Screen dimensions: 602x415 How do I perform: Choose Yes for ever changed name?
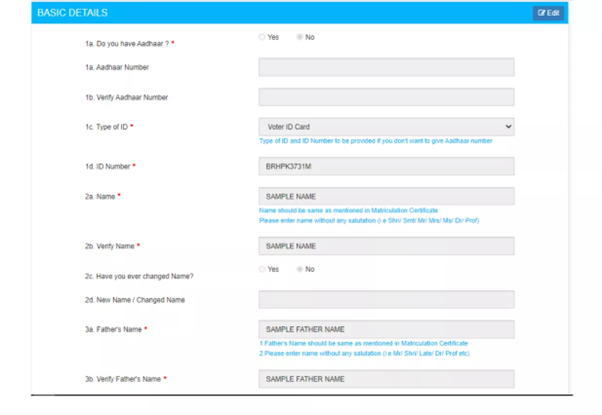click(262, 269)
